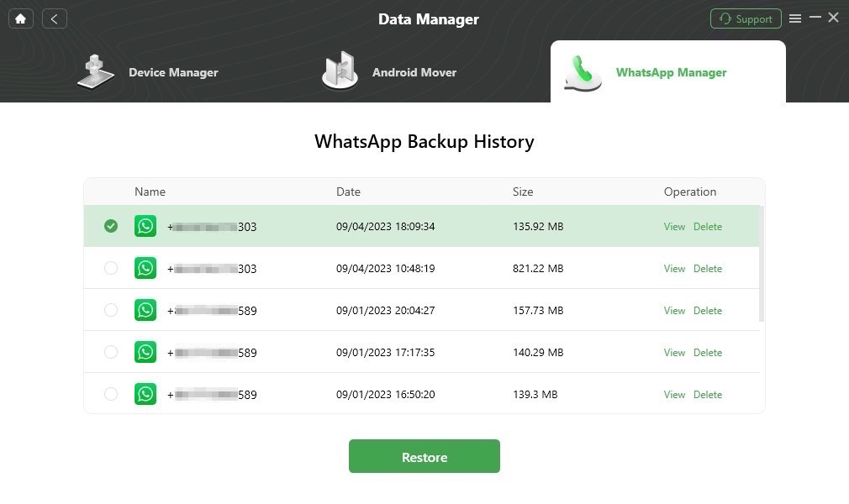Click phone number of 17:17:35 backup
This screenshot has height=504, width=849.
(x=212, y=353)
